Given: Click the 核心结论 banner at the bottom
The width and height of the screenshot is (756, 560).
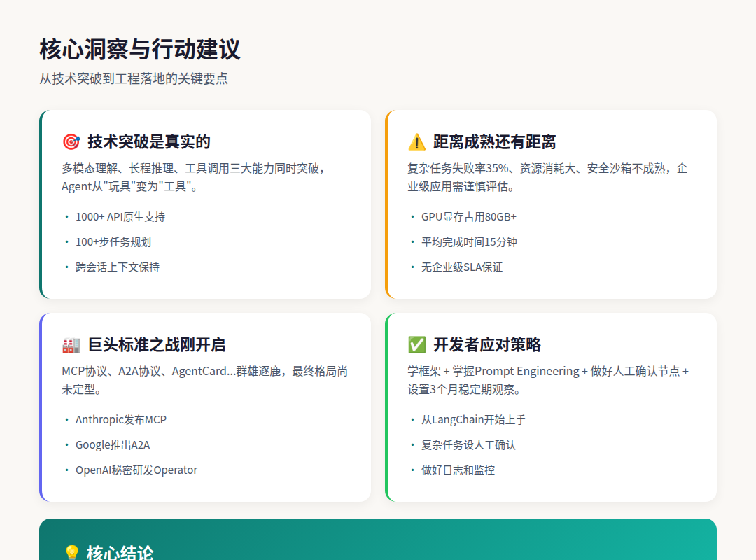Looking at the screenshot, I should click(x=378, y=542).
